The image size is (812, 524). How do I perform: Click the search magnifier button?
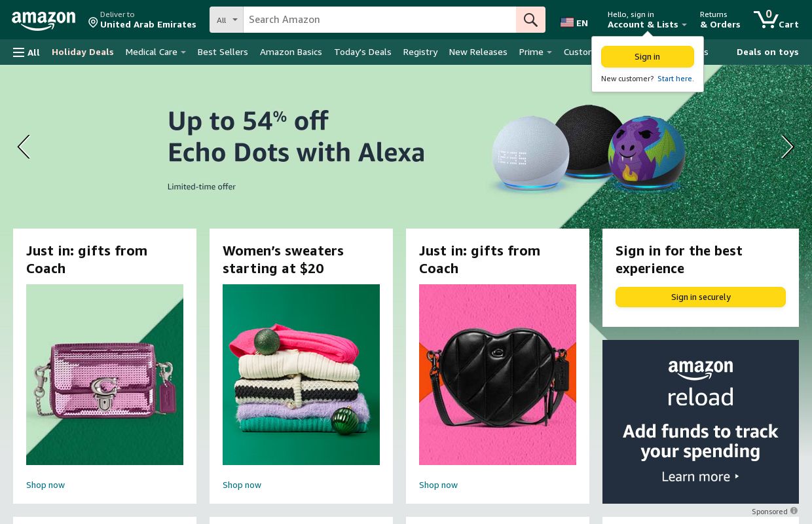(530, 20)
